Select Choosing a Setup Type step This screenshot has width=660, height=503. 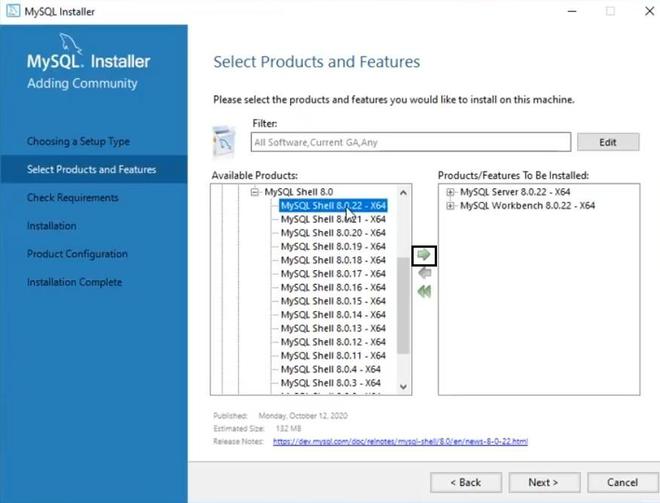coord(78,141)
